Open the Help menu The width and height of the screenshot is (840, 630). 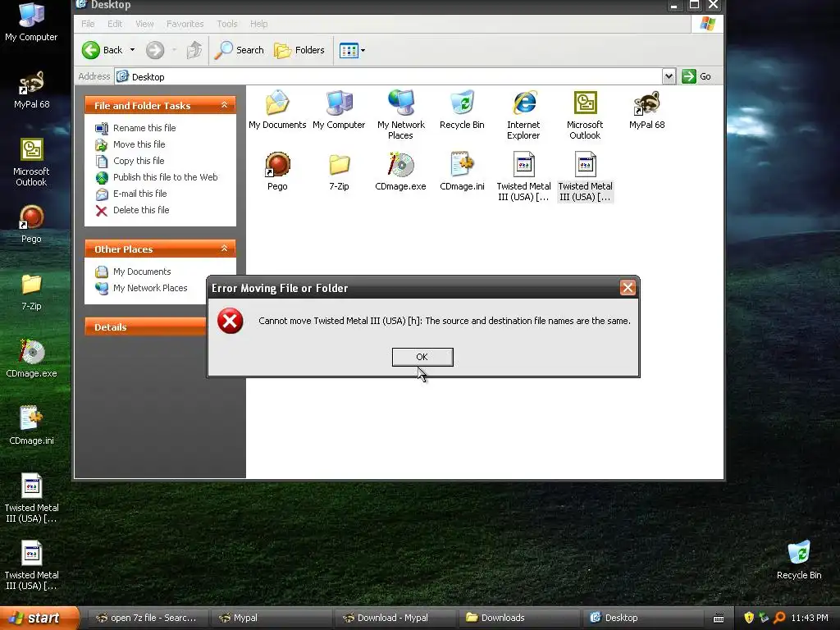[x=258, y=24]
